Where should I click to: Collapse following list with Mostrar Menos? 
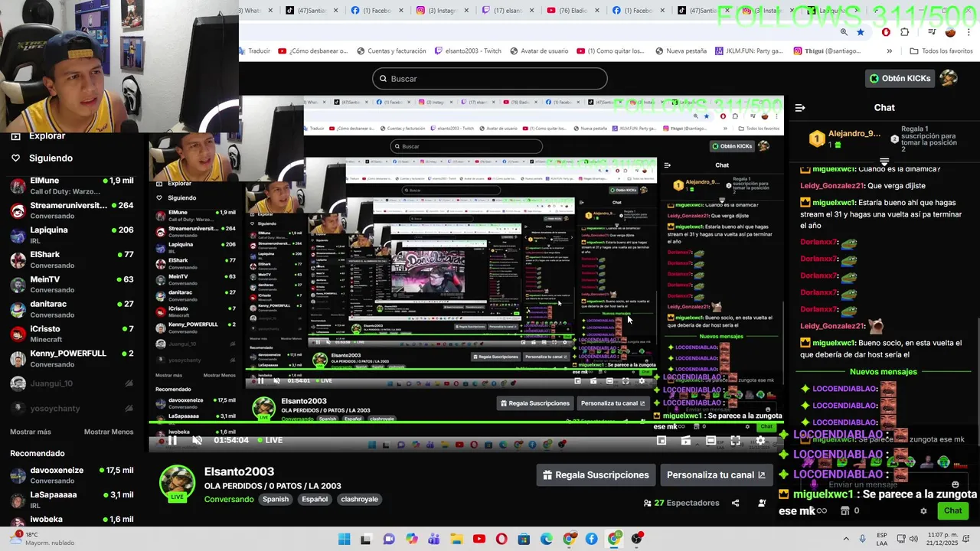pyautogui.click(x=109, y=432)
